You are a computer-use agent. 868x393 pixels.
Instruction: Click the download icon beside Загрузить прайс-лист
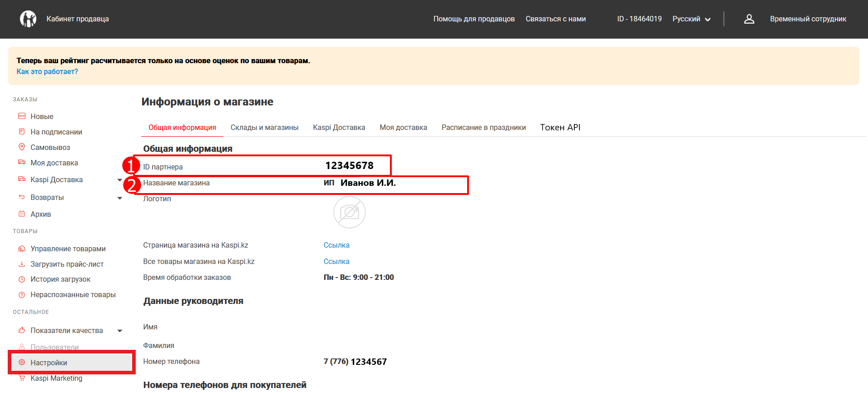(x=22, y=264)
